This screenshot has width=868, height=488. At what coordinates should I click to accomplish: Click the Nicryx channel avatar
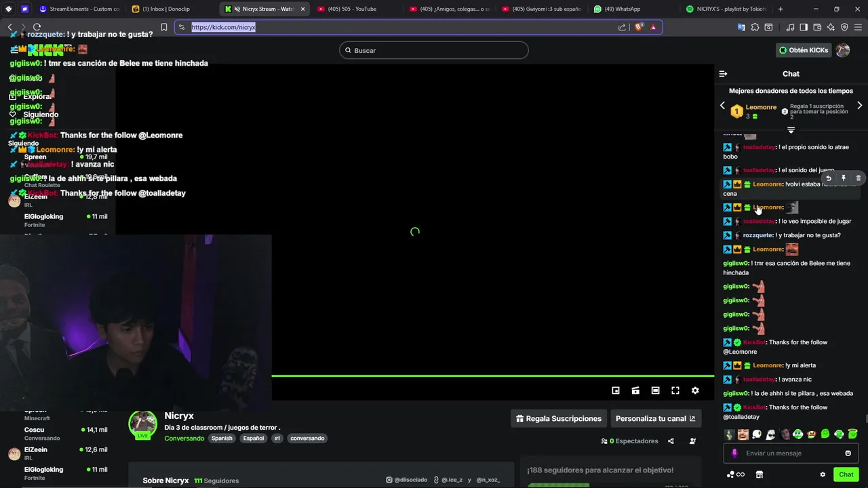[142, 425]
